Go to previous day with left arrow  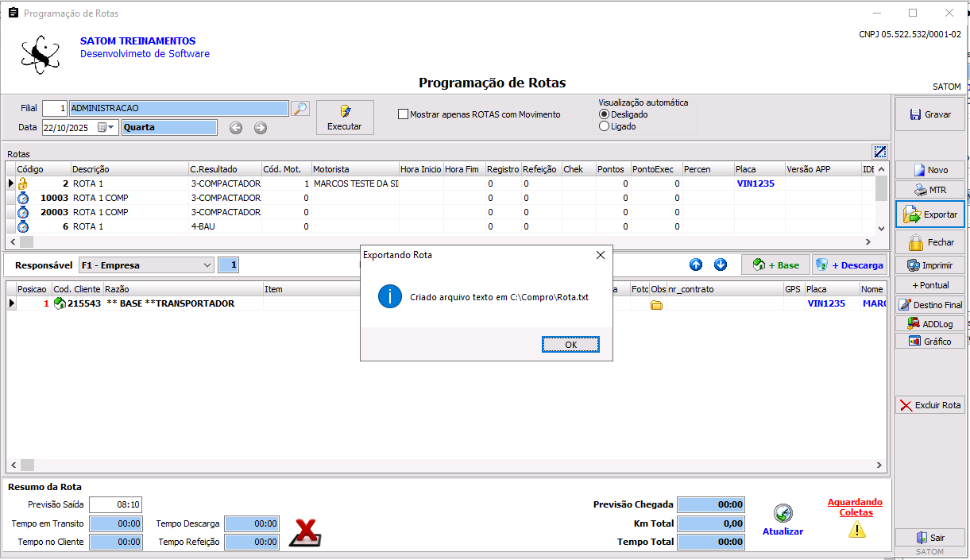click(x=236, y=128)
